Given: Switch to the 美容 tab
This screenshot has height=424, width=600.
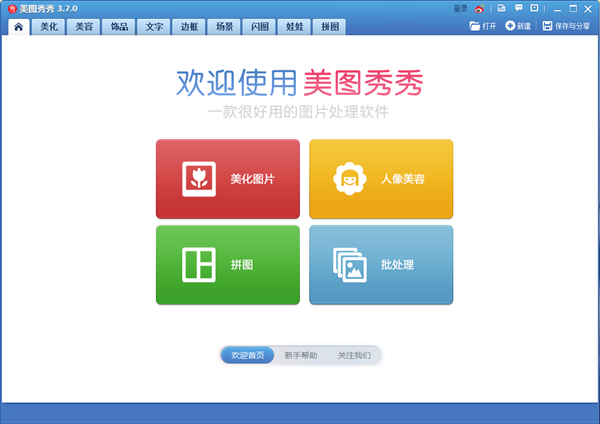Looking at the screenshot, I should (x=84, y=26).
